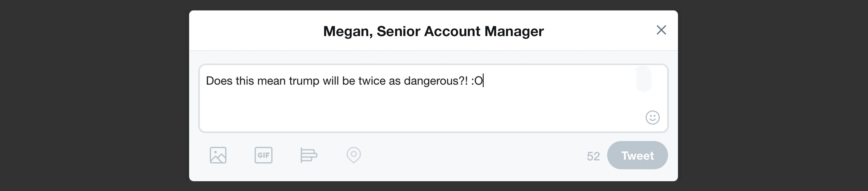The height and width of the screenshot is (191, 868).
Task: Click the ":O" emoticon text
Action: pyautogui.click(x=477, y=81)
